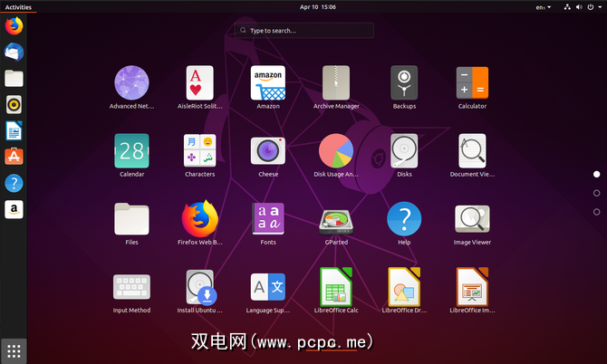This screenshot has width=607, height=364.
Task: Open Help app in grid
Action: click(404, 219)
